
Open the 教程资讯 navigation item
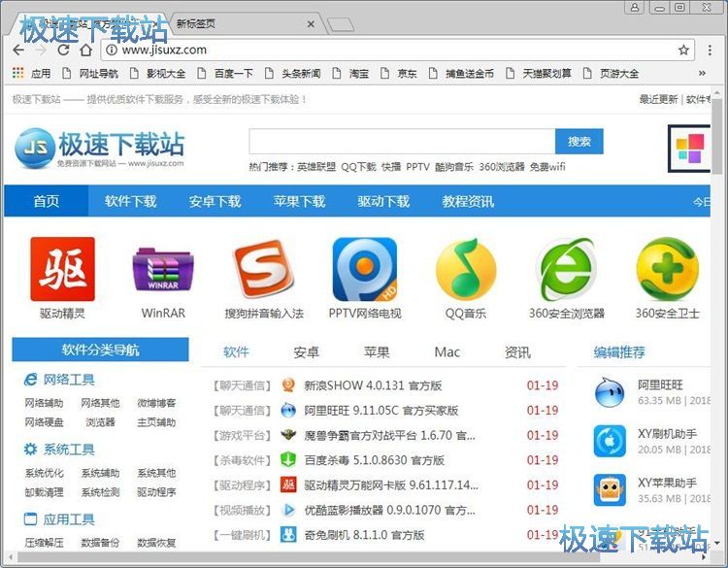pos(468,201)
